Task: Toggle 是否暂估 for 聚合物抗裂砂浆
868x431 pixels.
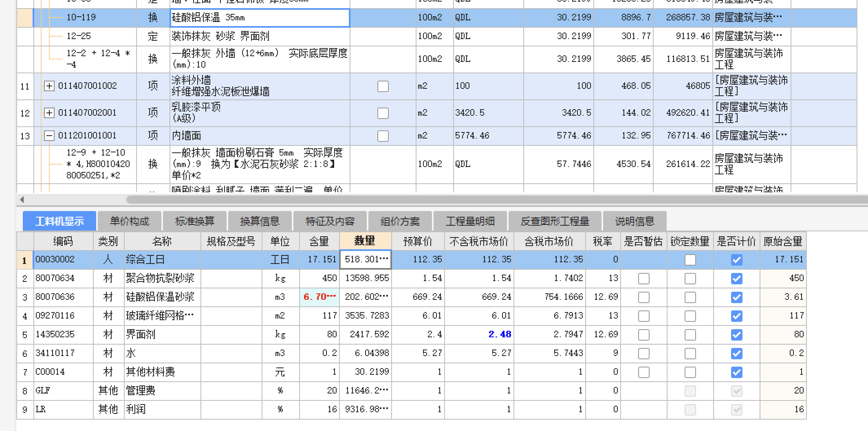Action: 643,279
